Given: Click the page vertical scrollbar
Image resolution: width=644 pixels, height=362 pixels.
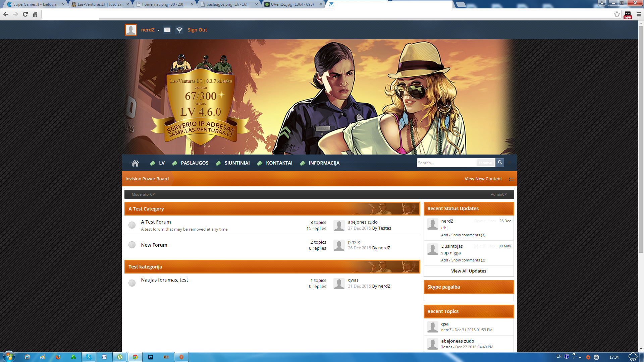Looking at the screenshot, I should pyautogui.click(x=641, y=139).
